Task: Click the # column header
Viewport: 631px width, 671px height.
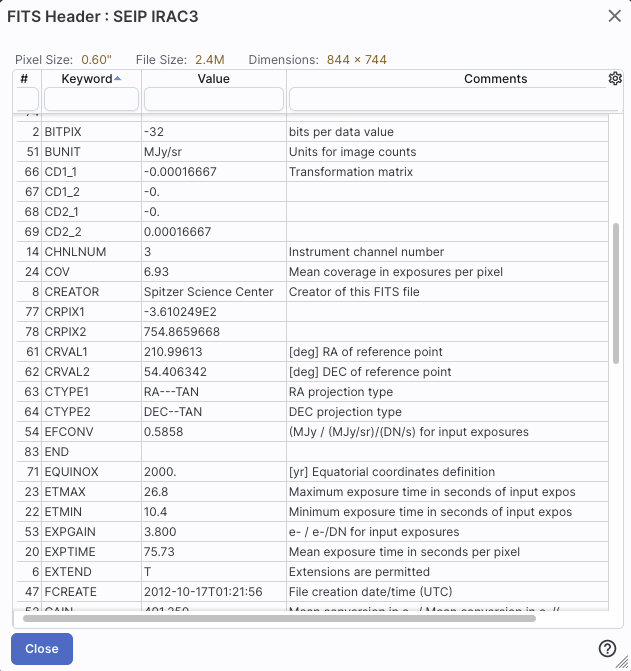Action: pyautogui.click(x=24, y=79)
